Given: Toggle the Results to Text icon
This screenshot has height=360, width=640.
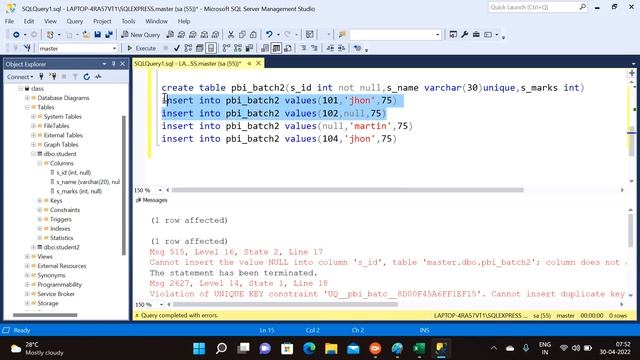Looking at the screenshot, I should [x=265, y=48].
